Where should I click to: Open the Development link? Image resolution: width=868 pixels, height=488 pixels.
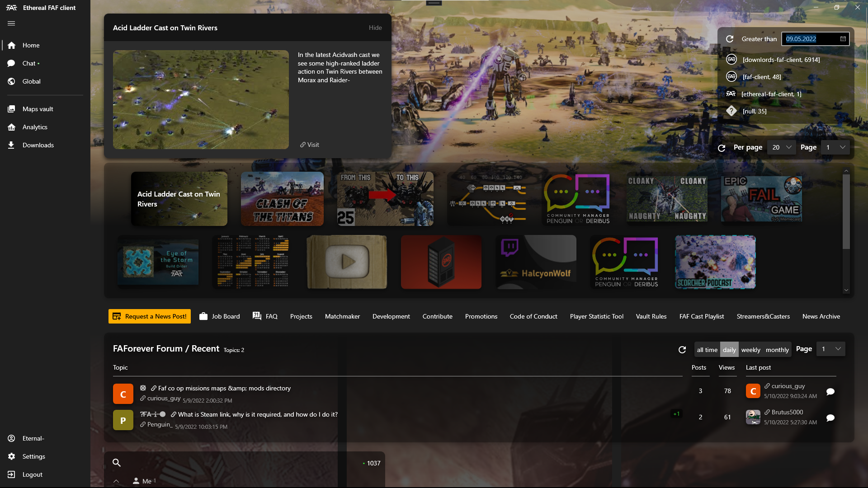(x=391, y=316)
